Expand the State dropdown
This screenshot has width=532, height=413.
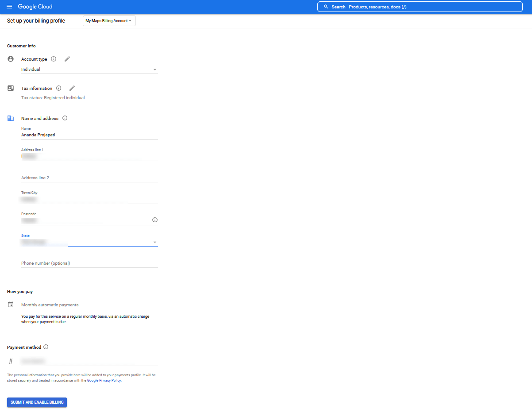[x=154, y=242]
